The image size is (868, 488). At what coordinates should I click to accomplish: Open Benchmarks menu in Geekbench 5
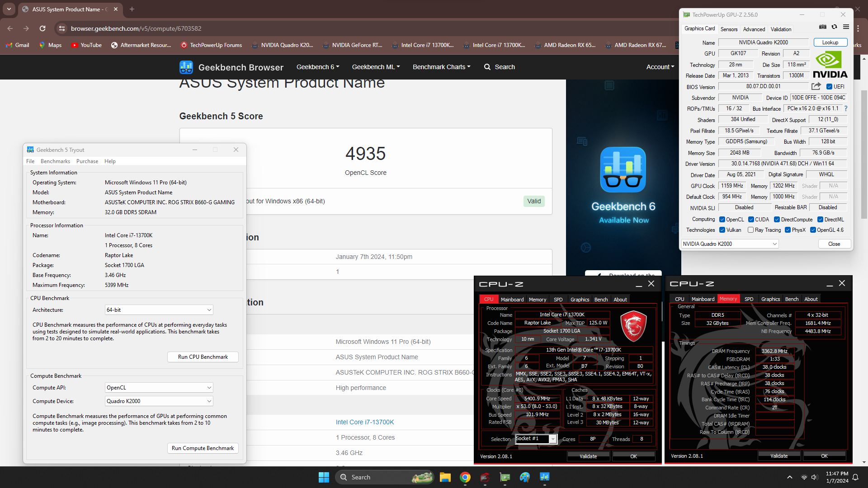[x=55, y=161]
